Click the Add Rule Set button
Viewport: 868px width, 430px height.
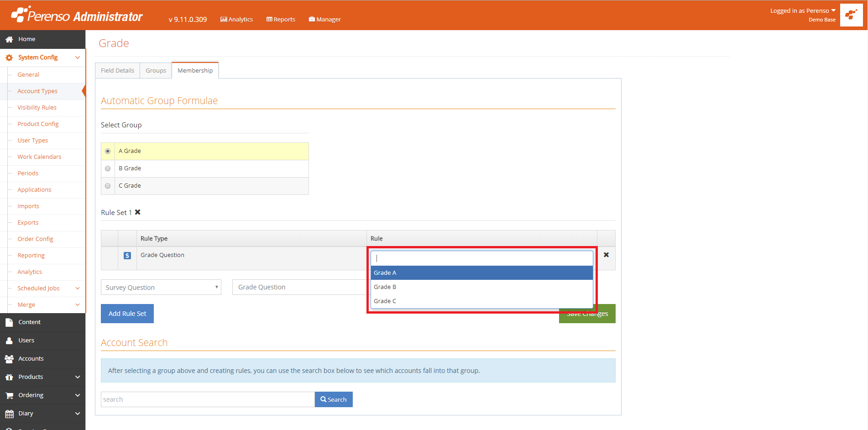pos(127,314)
